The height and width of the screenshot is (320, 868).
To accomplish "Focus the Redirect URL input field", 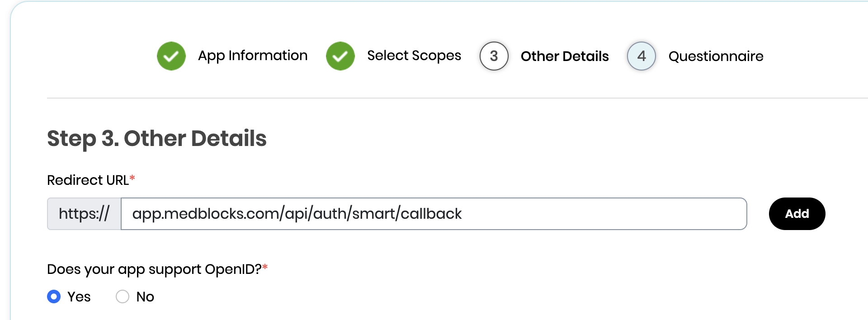I will 434,214.
